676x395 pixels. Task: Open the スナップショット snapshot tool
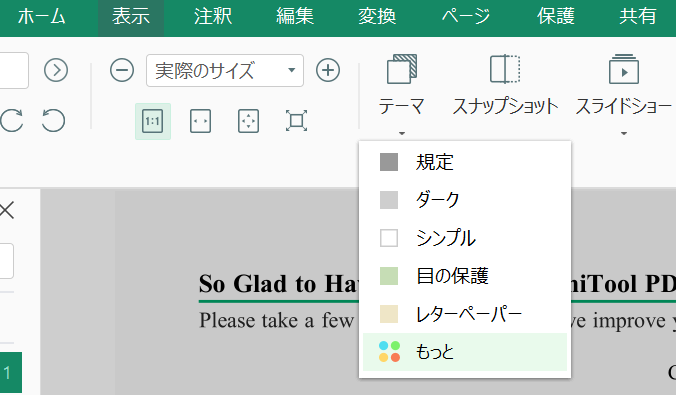tap(505, 85)
